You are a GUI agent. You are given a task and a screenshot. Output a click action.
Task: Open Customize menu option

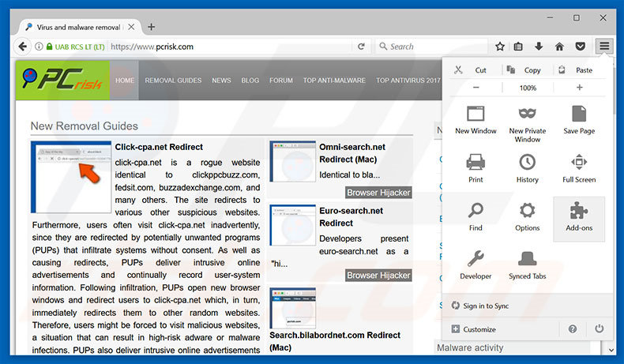tap(474, 329)
